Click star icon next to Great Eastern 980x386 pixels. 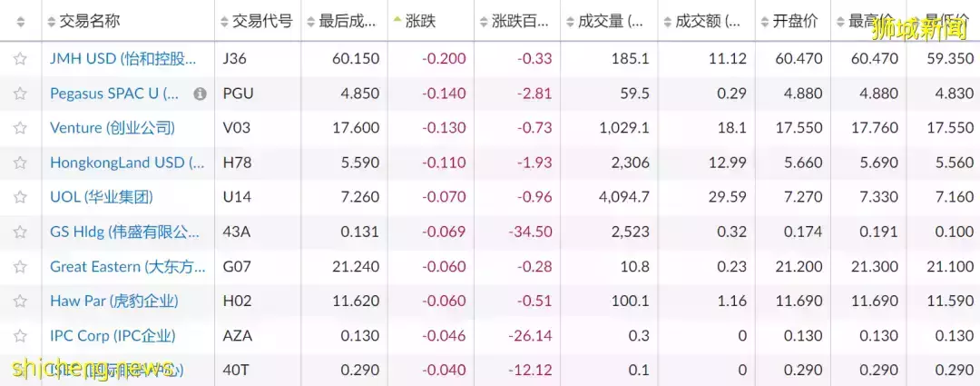[20, 267]
